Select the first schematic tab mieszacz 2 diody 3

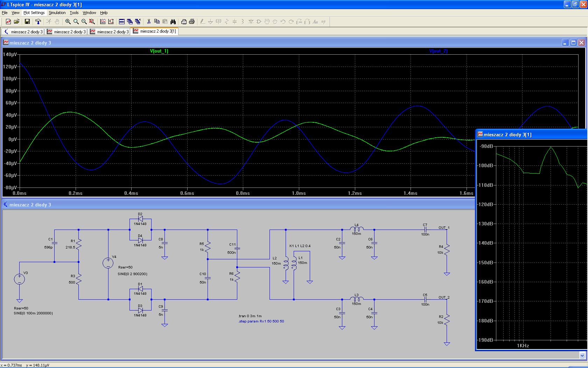pos(23,32)
